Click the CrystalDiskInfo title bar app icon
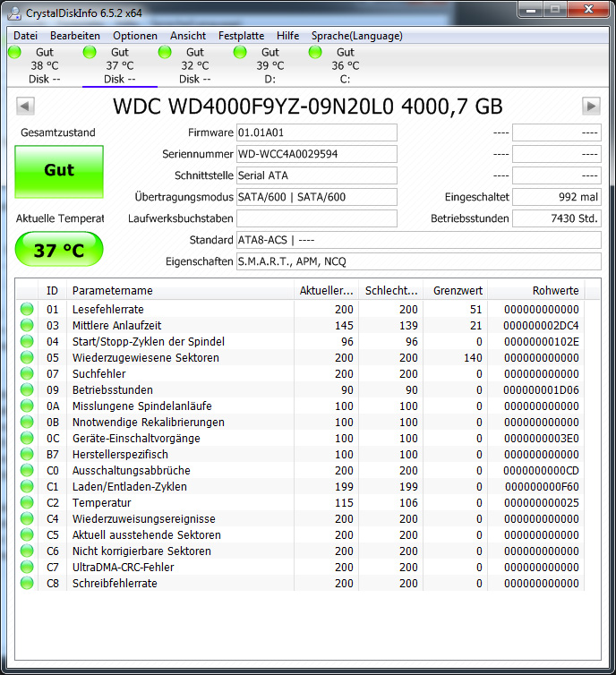Image resolution: width=616 pixels, height=675 pixels. pyautogui.click(x=14, y=13)
